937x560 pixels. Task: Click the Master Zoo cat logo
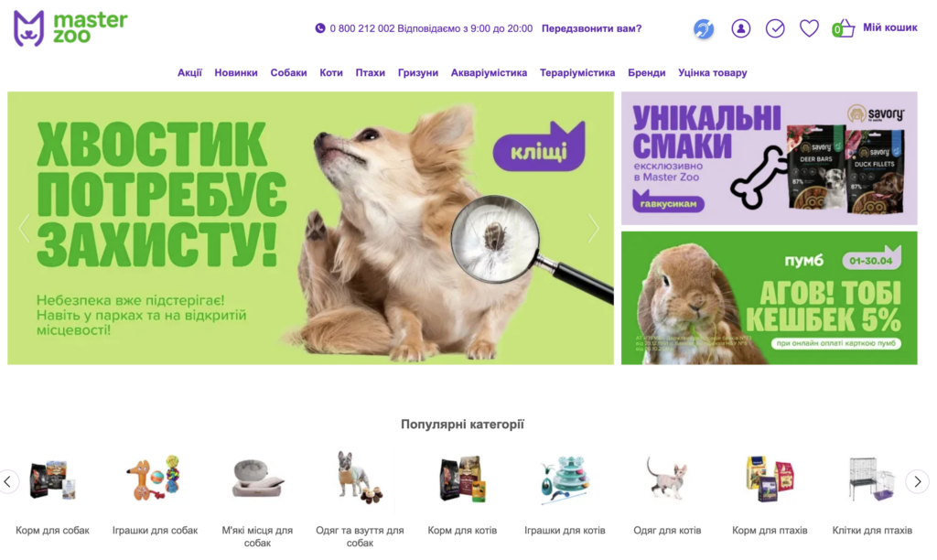(x=28, y=28)
